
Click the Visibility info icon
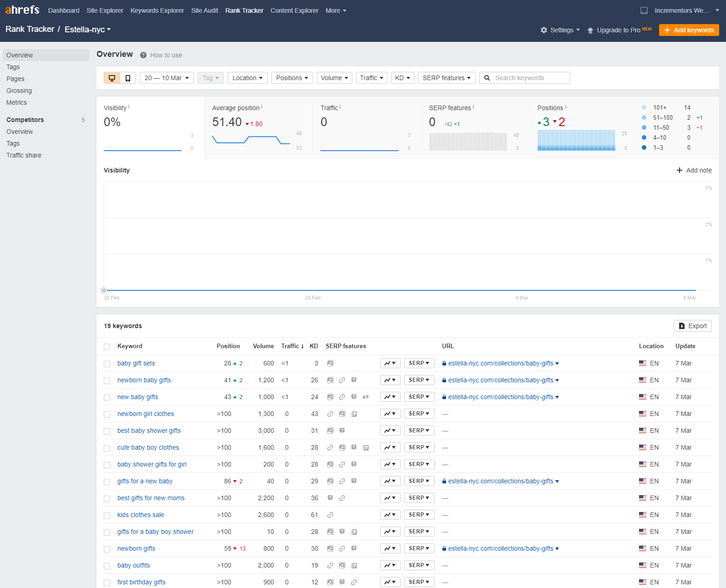(129, 107)
